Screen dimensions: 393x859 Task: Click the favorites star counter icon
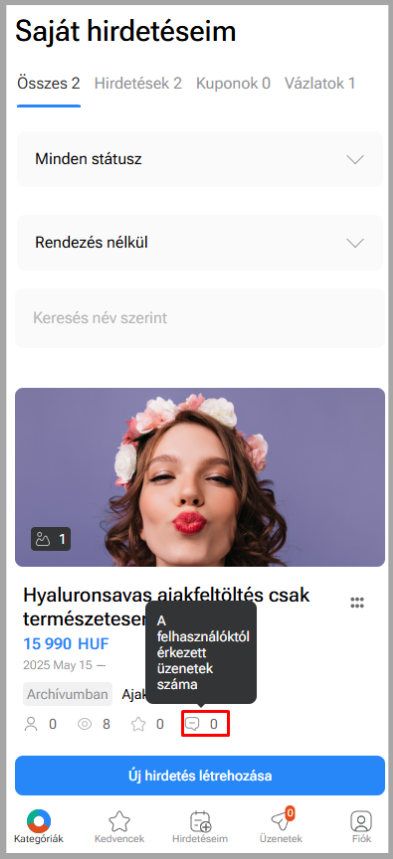pyautogui.click(x=138, y=724)
